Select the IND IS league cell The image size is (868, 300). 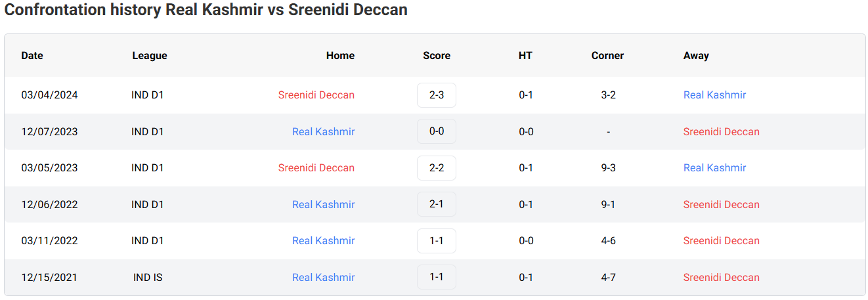pyautogui.click(x=148, y=277)
